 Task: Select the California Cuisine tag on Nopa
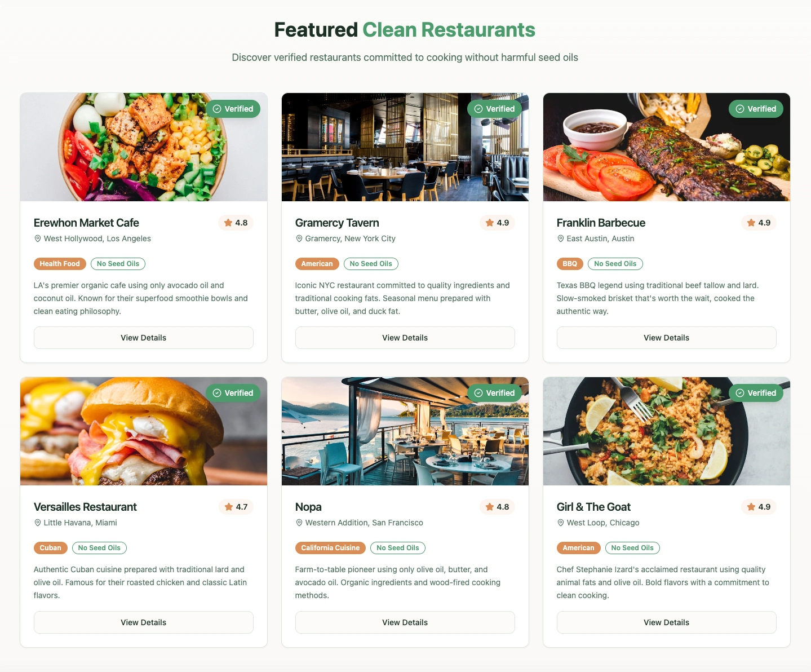330,548
